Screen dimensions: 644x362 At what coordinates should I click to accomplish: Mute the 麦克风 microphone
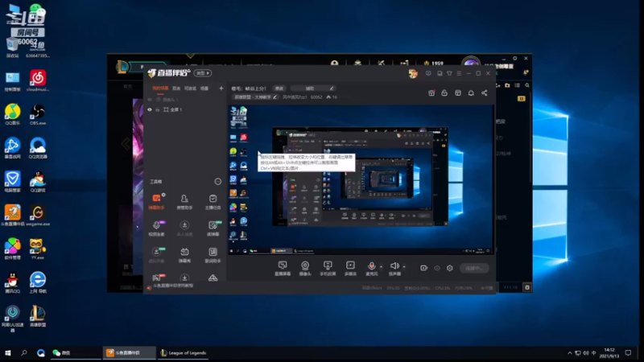click(372, 266)
